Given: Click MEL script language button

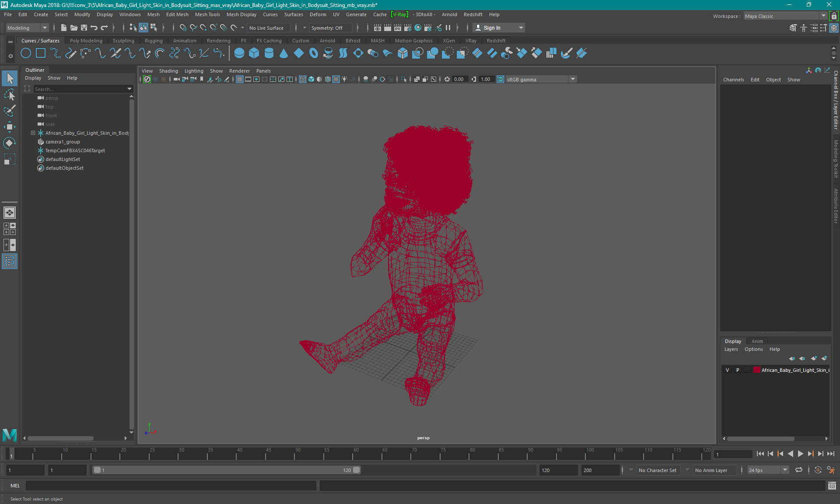Looking at the screenshot, I should click(x=15, y=486).
